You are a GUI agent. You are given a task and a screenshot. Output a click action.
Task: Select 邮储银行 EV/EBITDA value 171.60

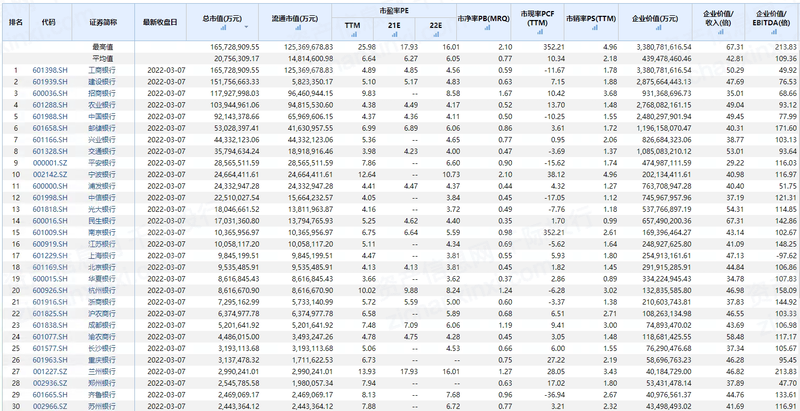786,129
